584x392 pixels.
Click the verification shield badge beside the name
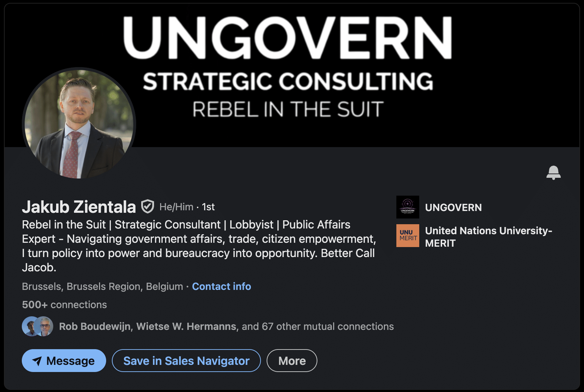tap(147, 206)
